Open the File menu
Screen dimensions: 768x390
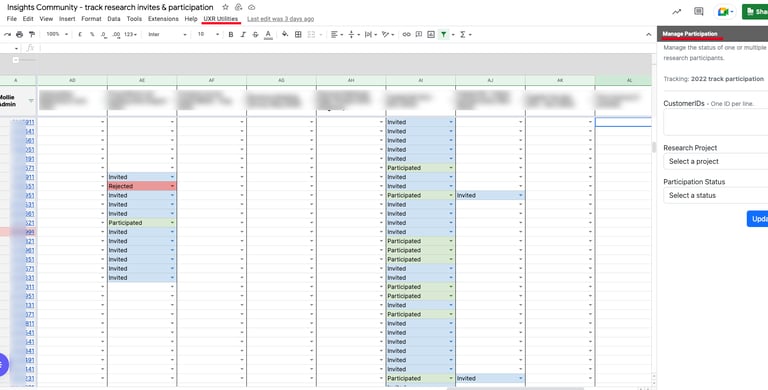click(x=12, y=19)
